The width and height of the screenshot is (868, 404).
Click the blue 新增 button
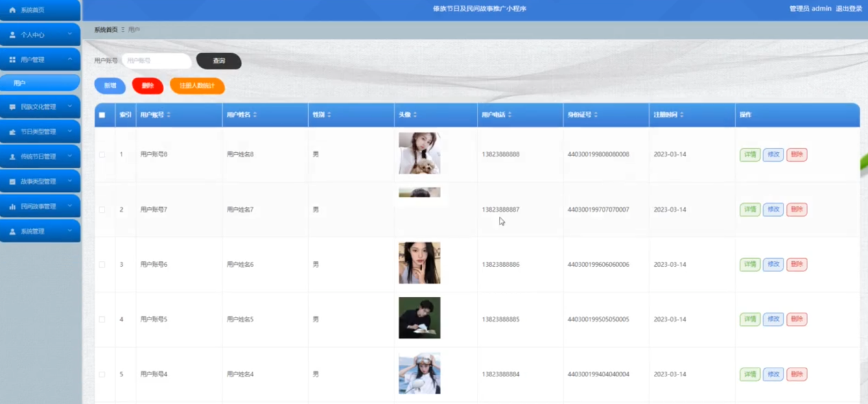pyautogui.click(x=110, y=86)
